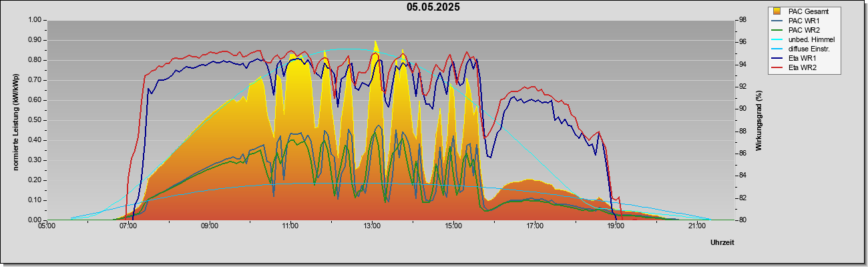Select the PAC WR1 legend entry
868x267 pixels.
[x=801, y=21]
